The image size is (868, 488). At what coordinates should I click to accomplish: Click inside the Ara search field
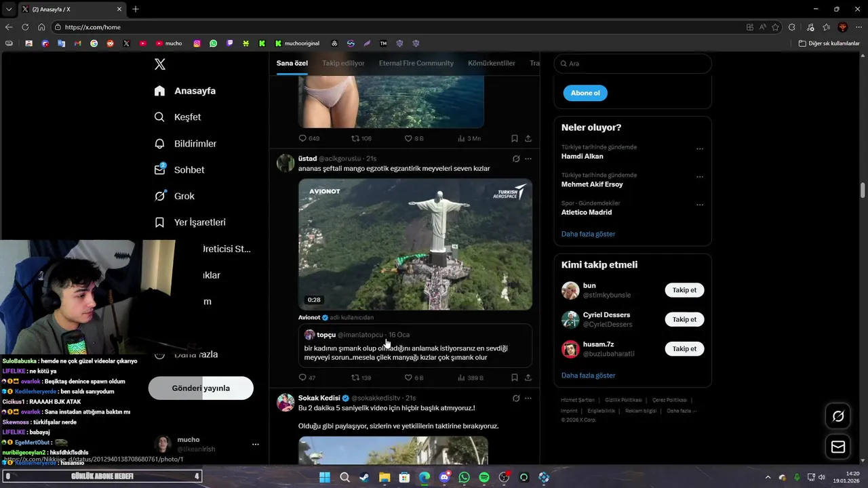633,64
